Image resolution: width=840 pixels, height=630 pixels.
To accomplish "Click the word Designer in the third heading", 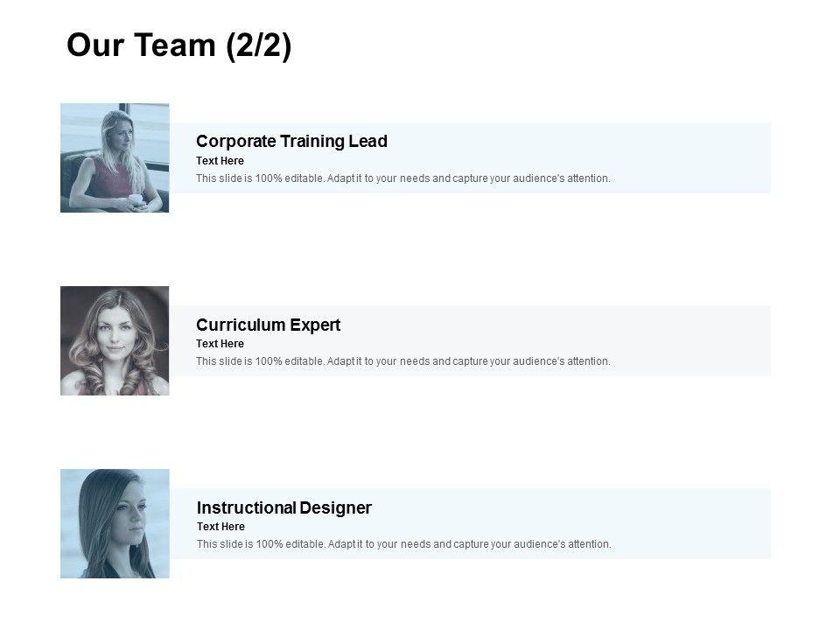I will (335, 507).
